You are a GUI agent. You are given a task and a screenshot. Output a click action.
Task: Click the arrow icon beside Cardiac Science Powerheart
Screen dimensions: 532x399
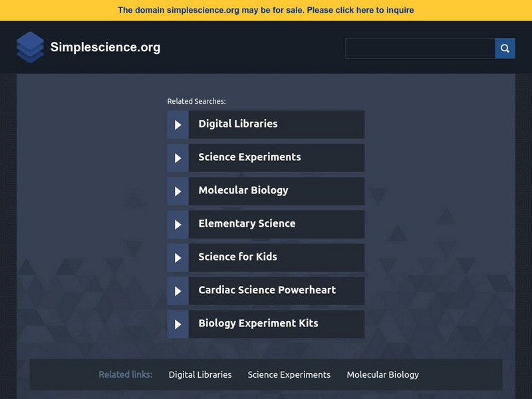coord(178,291)
